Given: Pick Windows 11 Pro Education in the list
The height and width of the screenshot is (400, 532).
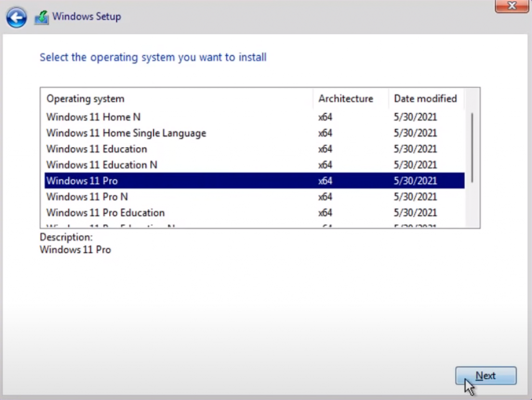Looking at the screenshot, I should [255, 212].
